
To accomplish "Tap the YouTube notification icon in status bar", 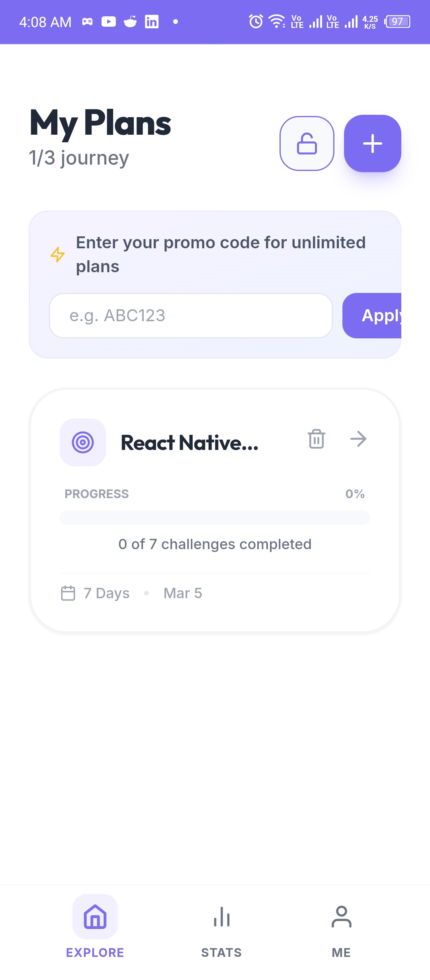I will [109, 22].
